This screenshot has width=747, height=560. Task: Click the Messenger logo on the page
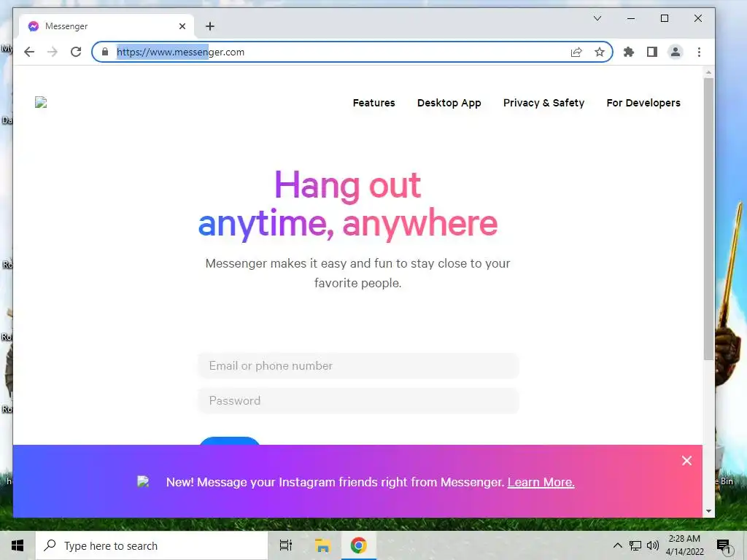click(41, 102)
